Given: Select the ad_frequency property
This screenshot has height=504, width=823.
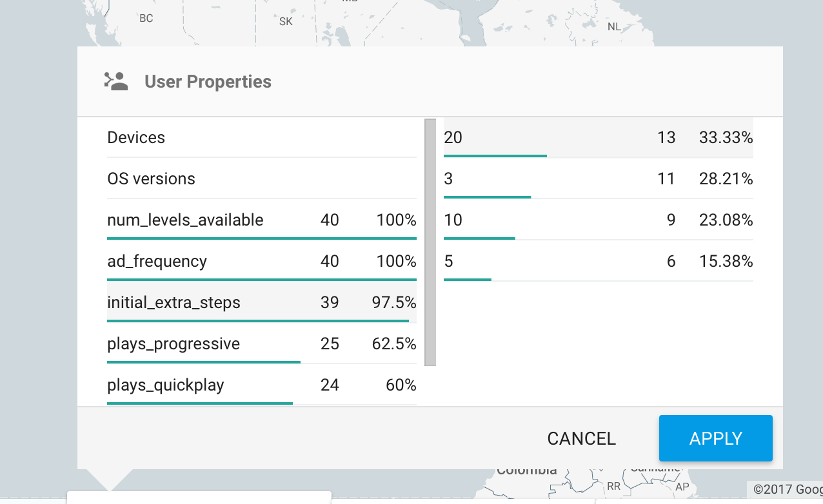Looking at the screenshot, I should point(157,261).
